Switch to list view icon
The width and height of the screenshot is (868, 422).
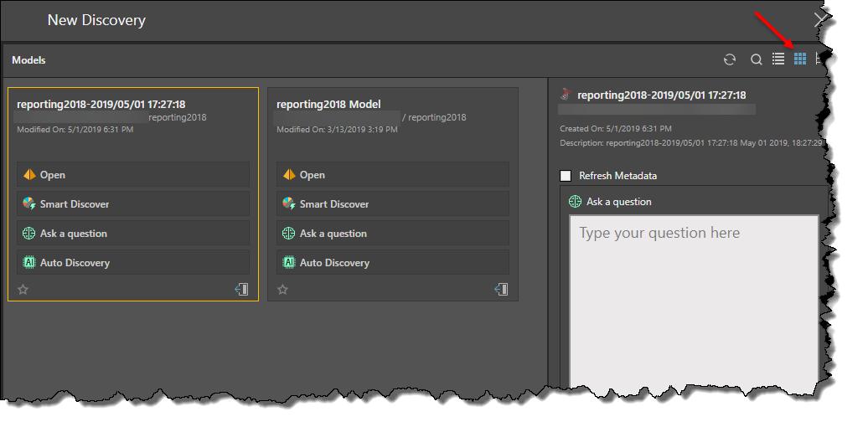778,59
